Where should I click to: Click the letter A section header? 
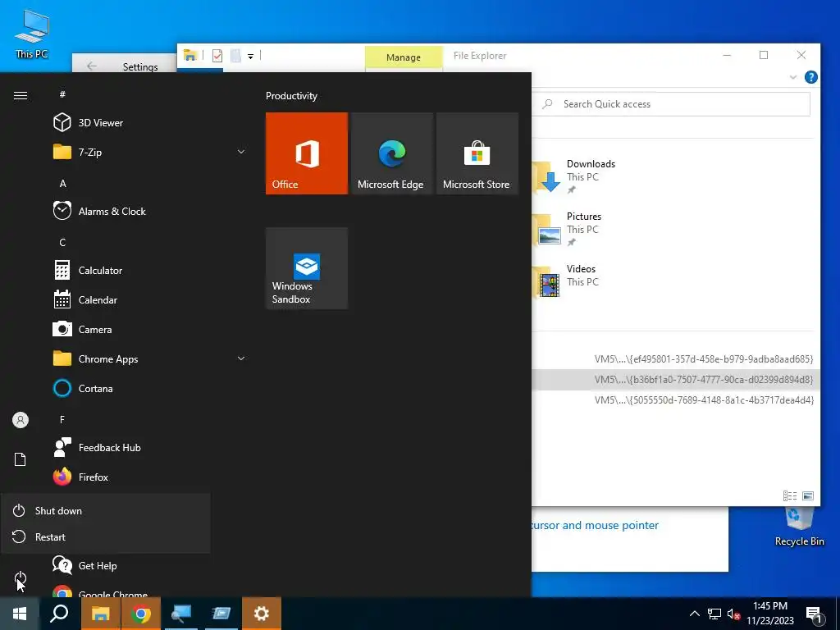[62, 183]
